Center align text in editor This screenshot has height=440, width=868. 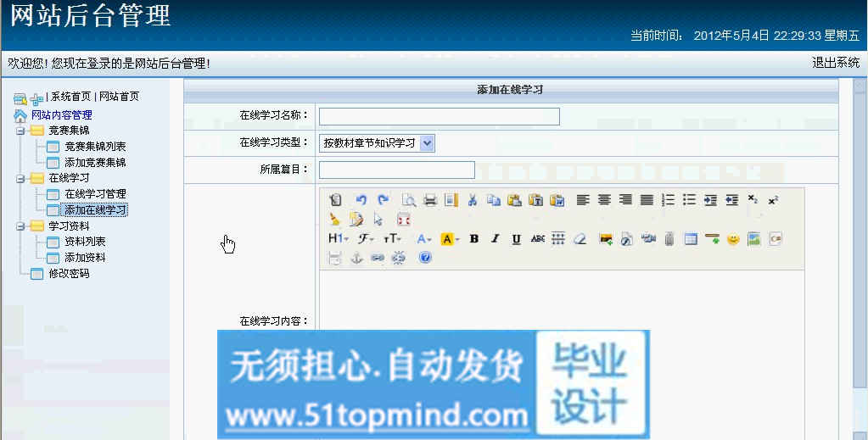click(x=604, y=200)
